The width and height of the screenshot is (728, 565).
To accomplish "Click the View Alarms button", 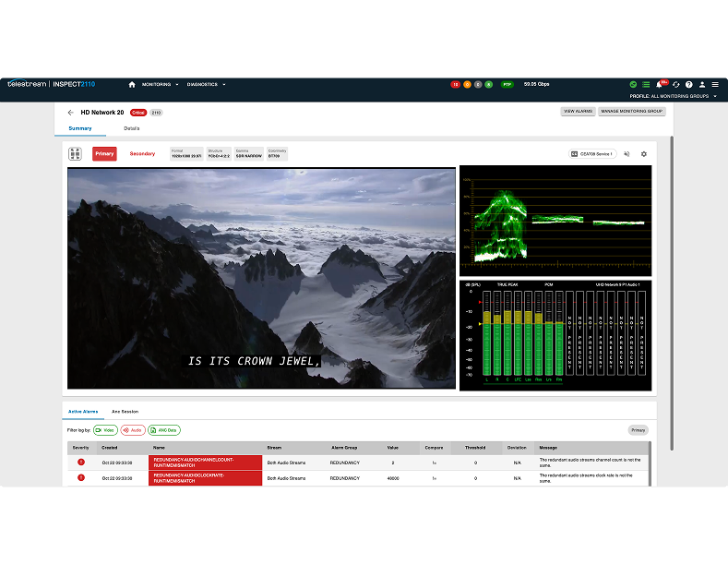I will (x=578, y=112).
